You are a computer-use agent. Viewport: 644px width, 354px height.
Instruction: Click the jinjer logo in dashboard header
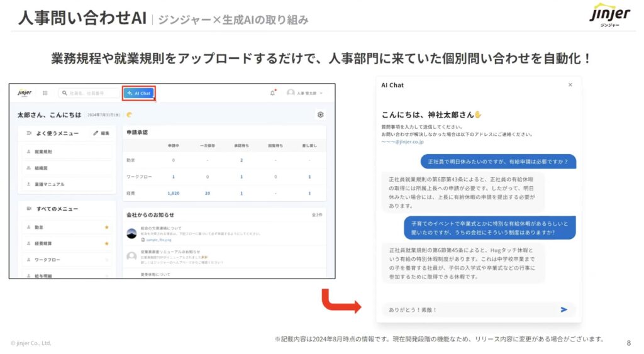(25, 92)
